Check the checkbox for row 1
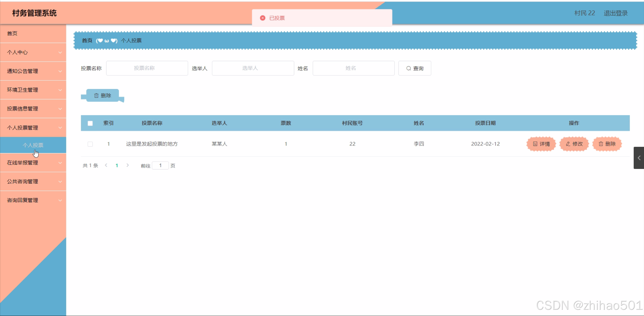This screenshot has height=316, width=644. pyautogui.click(x=90, y=144)
